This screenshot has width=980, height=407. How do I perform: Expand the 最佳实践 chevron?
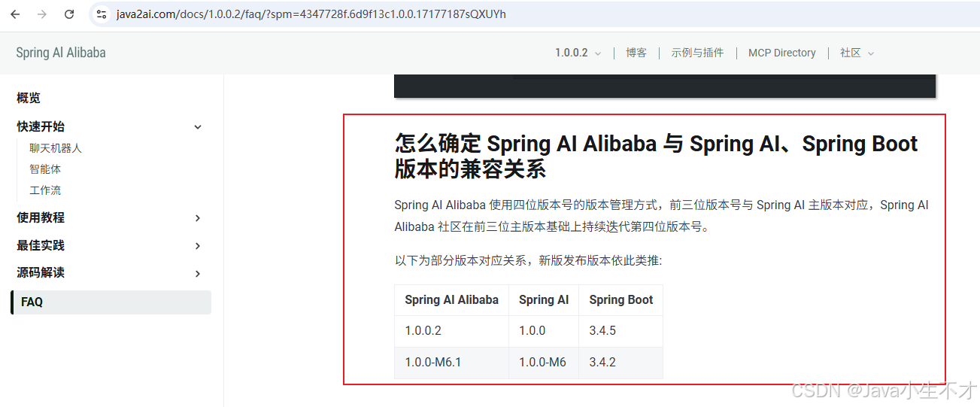click(198, 246)
